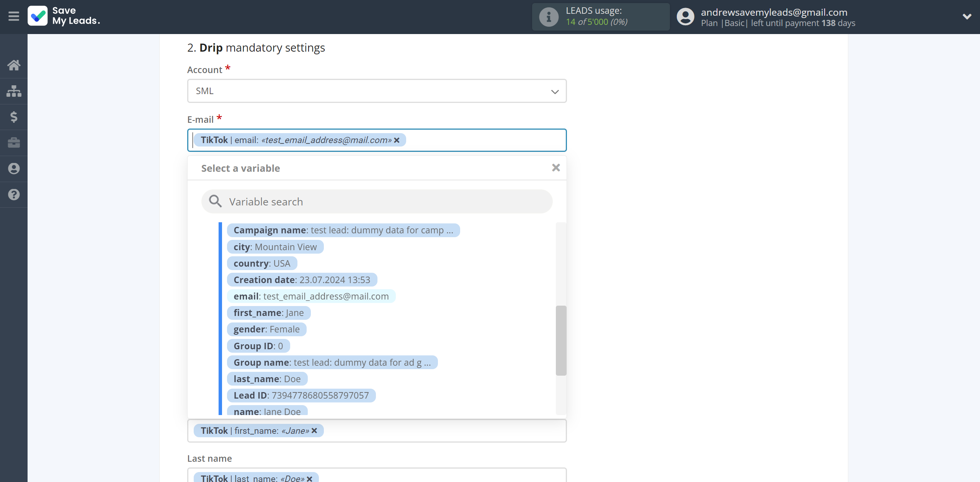Open billing dollar icon
The image size is (980, 482).
click(x=14, y=117)
